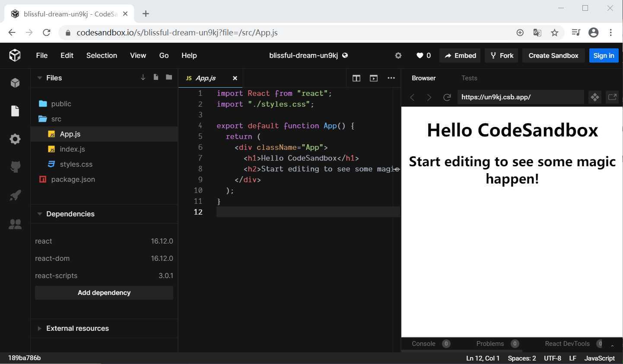The width and height of the screenshot is (623, 364).
Task: Click the preview back arrow
Action: 412,97
